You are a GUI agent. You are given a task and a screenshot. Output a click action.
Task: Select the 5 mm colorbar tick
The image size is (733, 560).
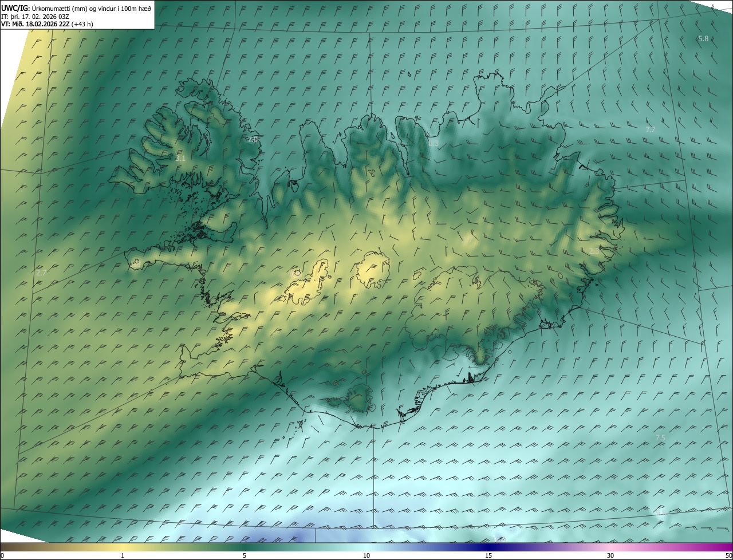245,555
